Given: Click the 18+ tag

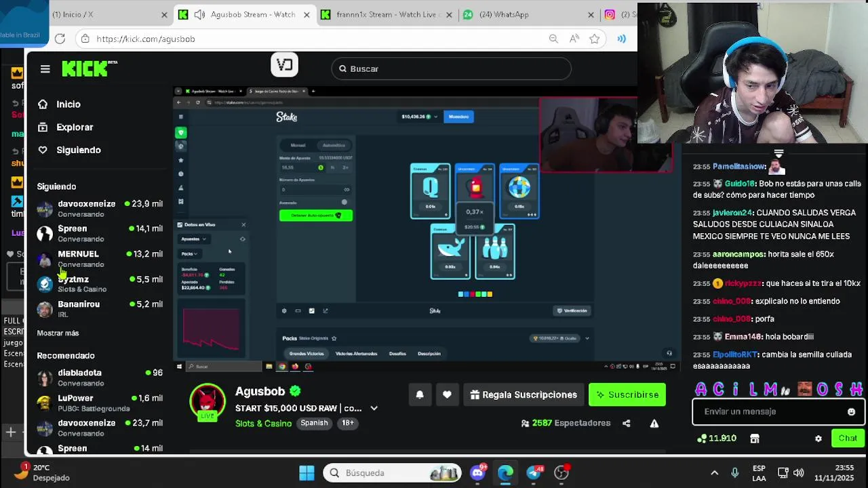Looking at the screenshot, I should click(x=348, y=423).
